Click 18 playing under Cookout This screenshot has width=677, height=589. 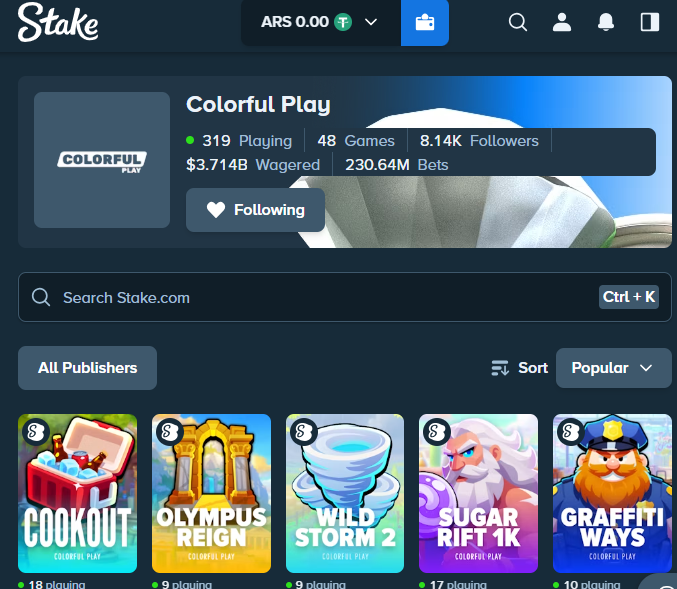pos(52,584)
